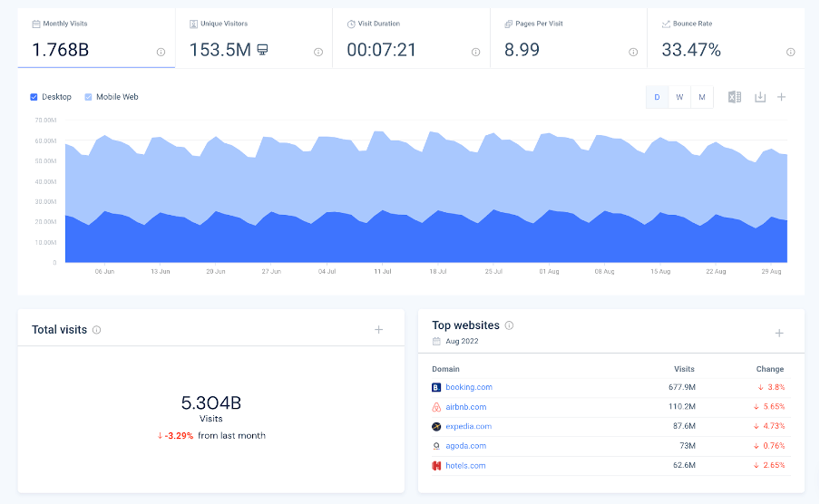This screenshot has height=504, width=820.
Task: Click hotels.com favicon
Action: tap(436, 465)
